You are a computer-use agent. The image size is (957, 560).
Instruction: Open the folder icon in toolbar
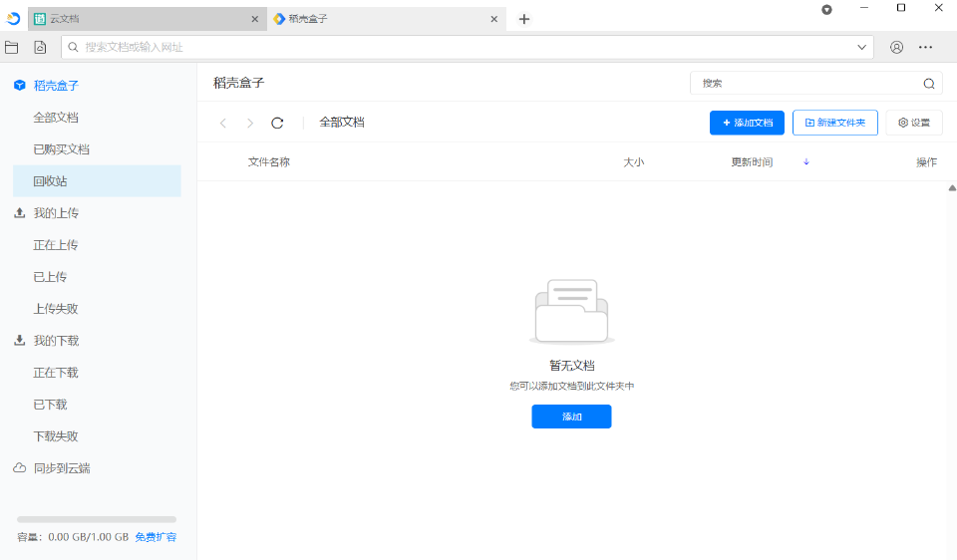click(12, 47)
